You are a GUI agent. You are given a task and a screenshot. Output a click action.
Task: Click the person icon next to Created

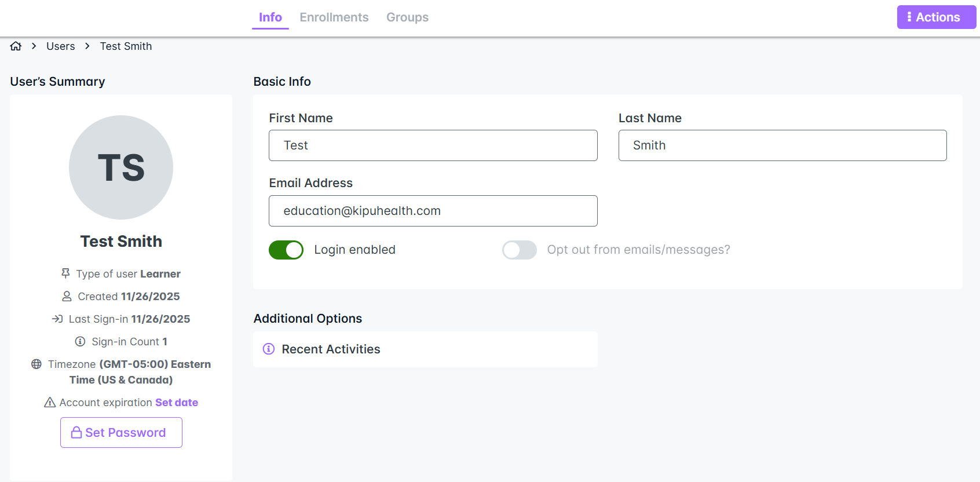(67, 297)
